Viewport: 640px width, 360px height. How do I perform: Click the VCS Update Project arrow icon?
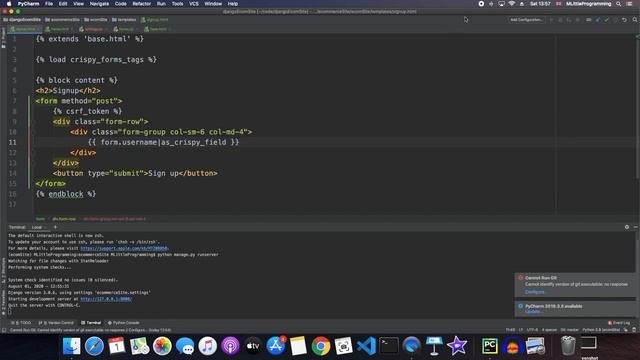[x=598, y=20]
